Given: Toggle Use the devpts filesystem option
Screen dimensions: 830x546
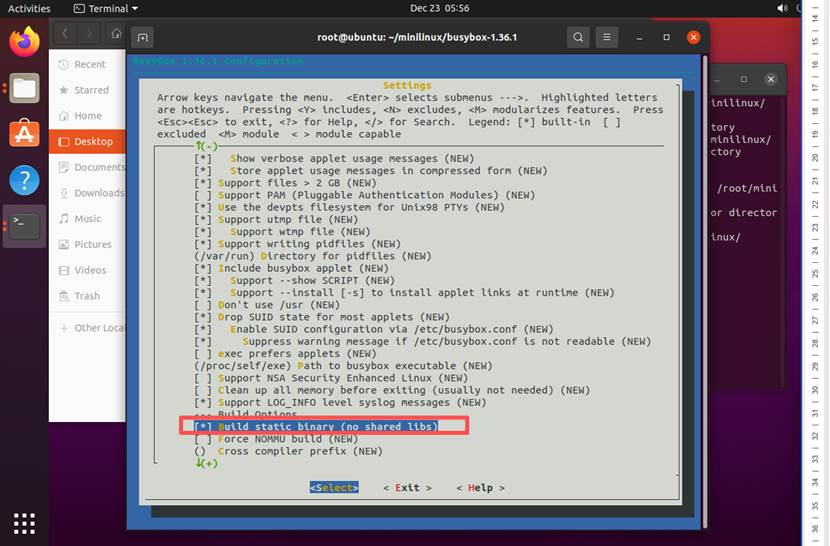Looking at the screenshot, I should coord(349,207).
